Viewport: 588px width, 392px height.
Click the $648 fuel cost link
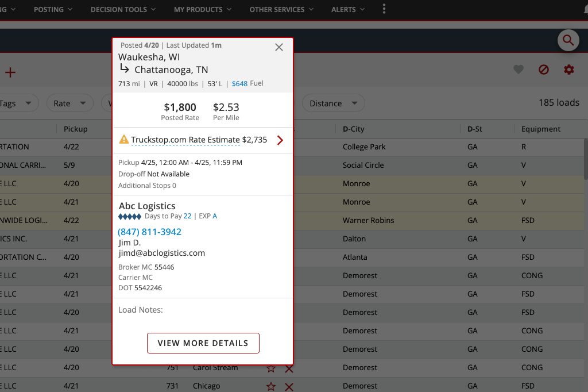coord(239,83)
